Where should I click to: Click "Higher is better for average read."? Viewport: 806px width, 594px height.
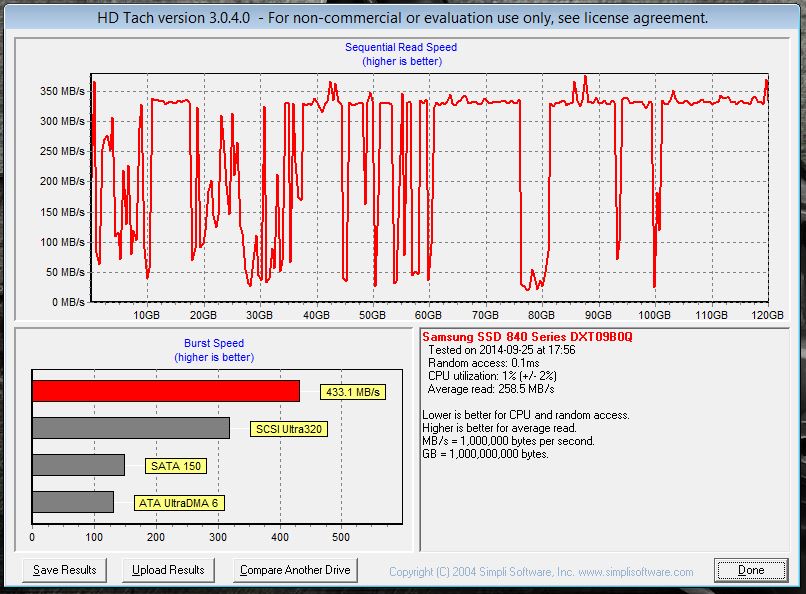(499, 428)
